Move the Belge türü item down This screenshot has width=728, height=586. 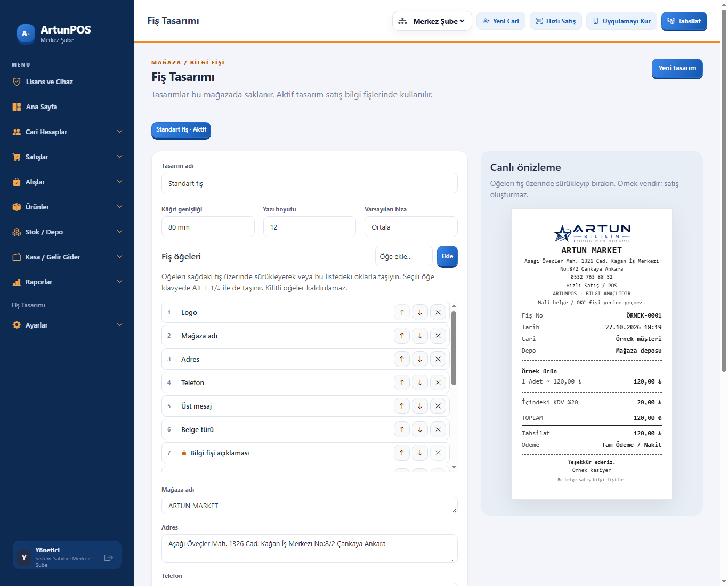[x=420, y=429]
